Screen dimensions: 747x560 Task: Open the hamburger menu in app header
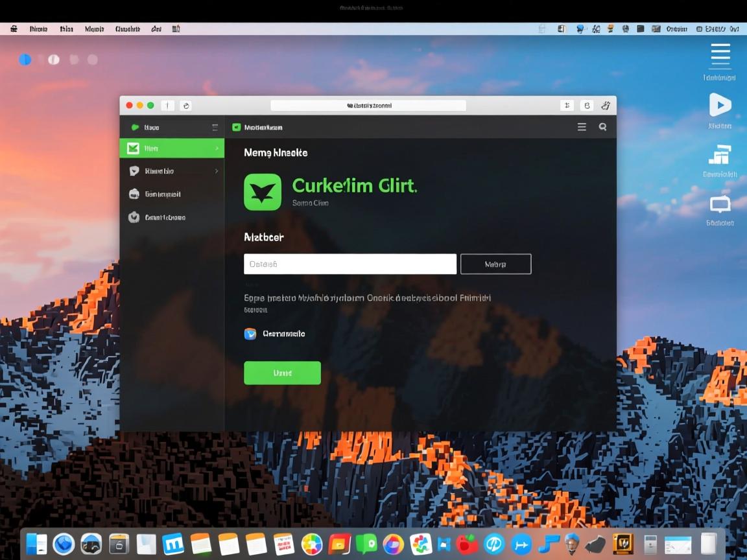(x=582, y=127)
